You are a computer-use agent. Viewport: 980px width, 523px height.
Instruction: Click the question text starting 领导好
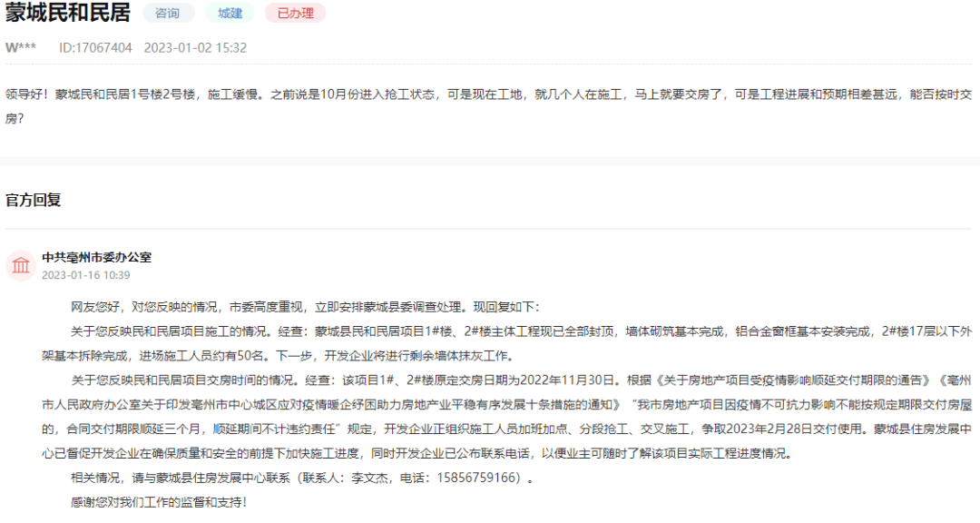coord(489,106)
